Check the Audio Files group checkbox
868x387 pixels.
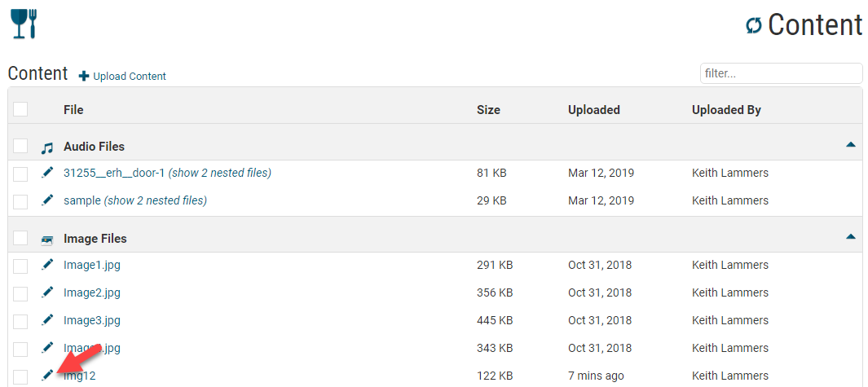pos(20,147)
